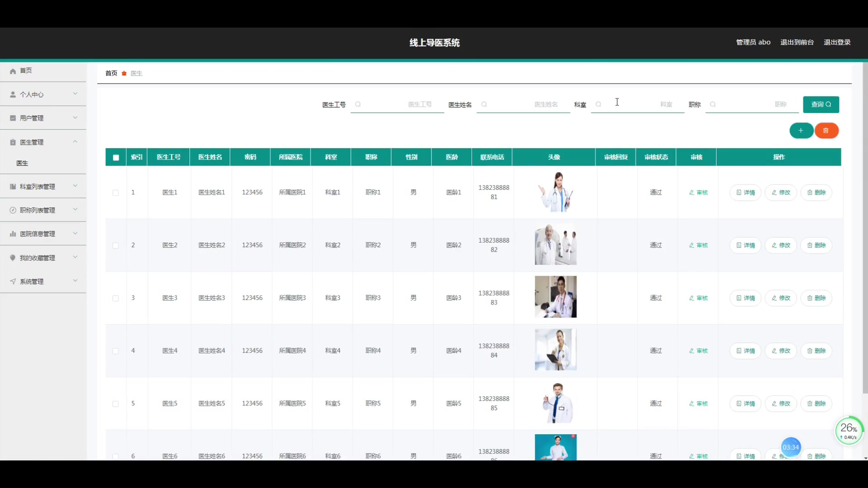
Task: Toggle the select-all checkbox in table header
Action: [116, 157]
